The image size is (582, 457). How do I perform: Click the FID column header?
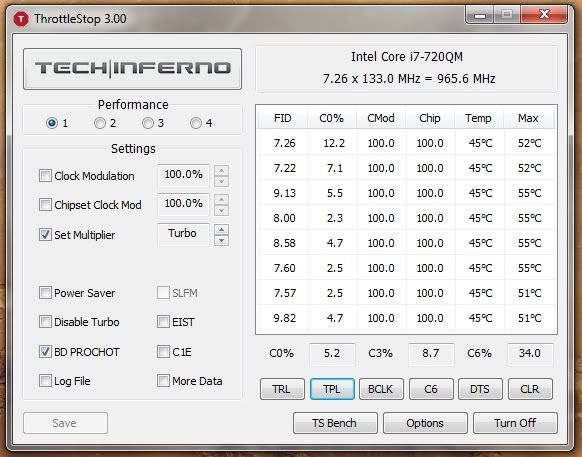[x=283, y=118]
